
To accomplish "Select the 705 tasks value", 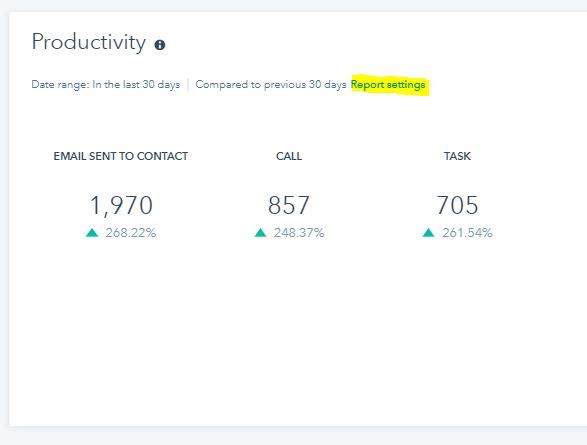I will [457, 205].
